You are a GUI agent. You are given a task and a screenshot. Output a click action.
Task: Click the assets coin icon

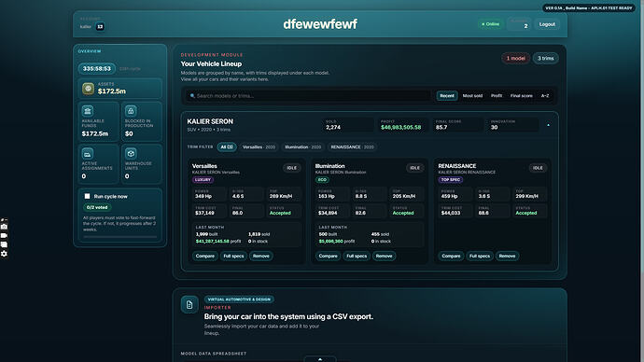point(88,89)
